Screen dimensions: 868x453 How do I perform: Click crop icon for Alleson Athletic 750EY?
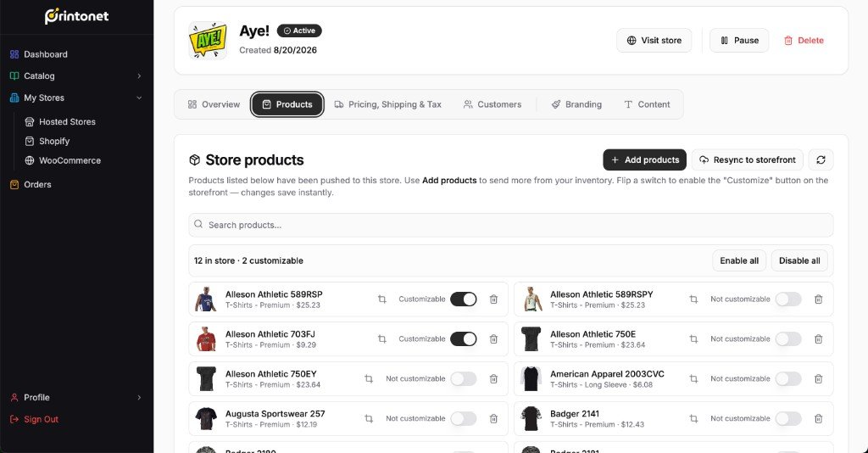point(369,379)
